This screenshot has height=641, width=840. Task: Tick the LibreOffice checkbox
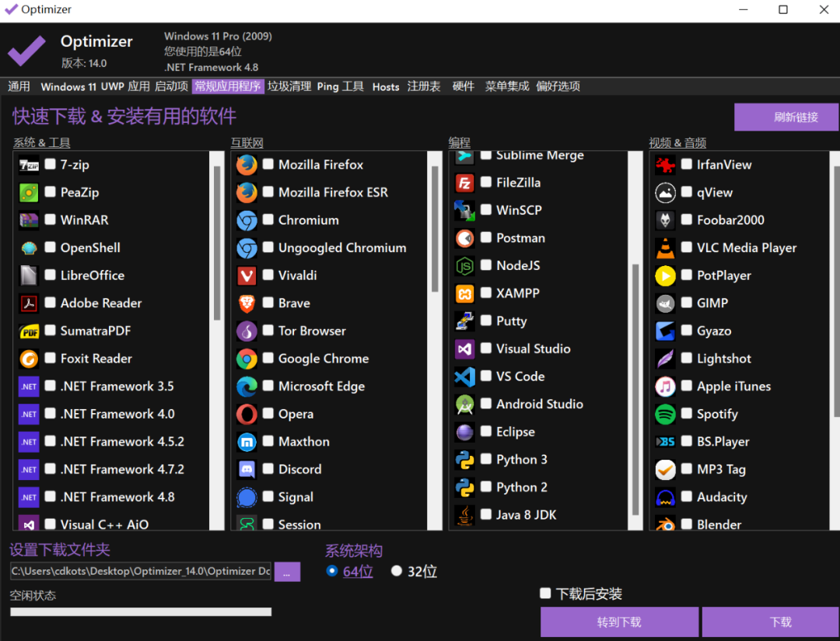[x=51, y=275]
